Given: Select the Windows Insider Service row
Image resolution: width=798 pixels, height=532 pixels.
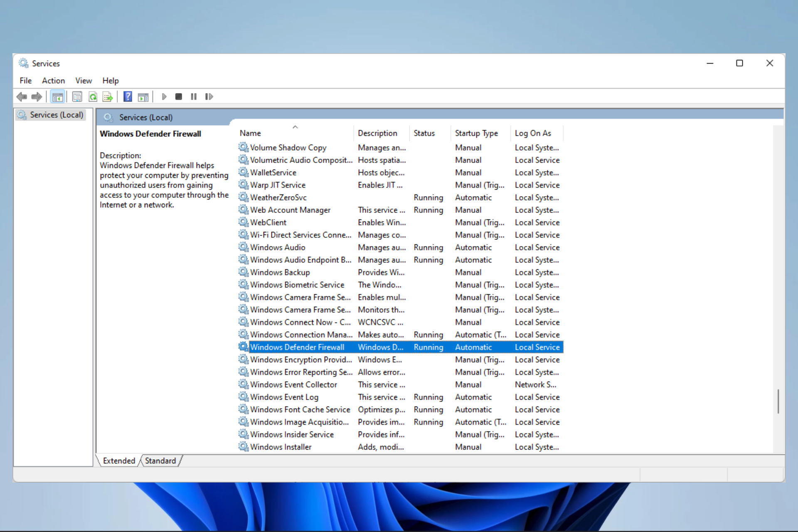Looking at the screenshot, I should [x=400, y=434].
